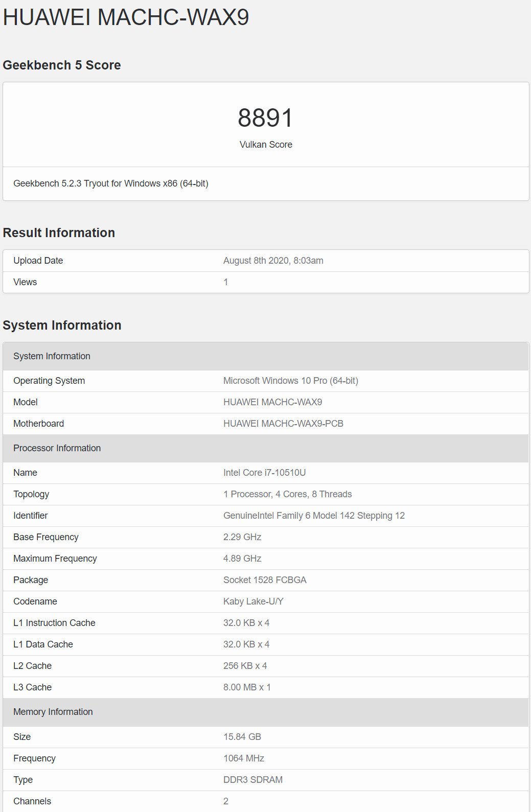Click the DDR3 SDRAM value

(253, 780)
